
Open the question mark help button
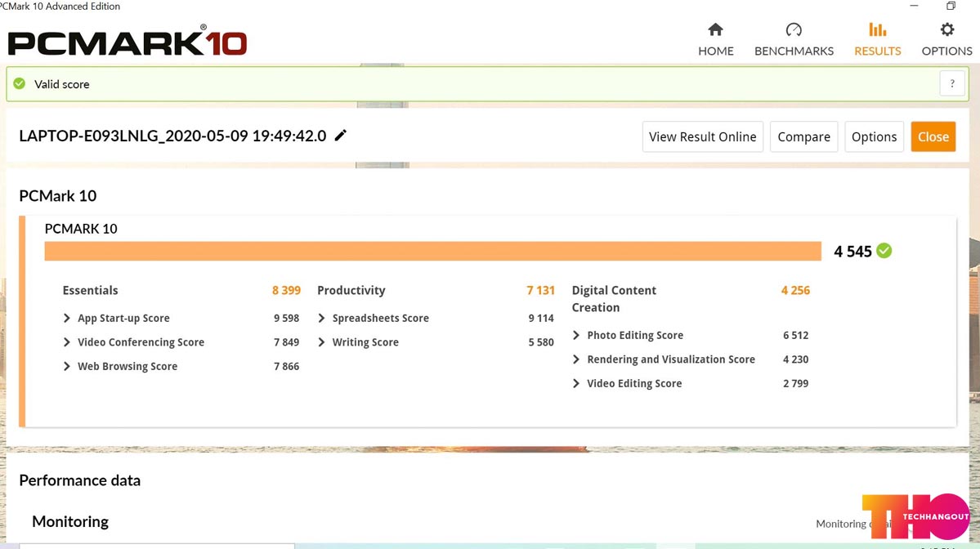[x=952, y=83]
